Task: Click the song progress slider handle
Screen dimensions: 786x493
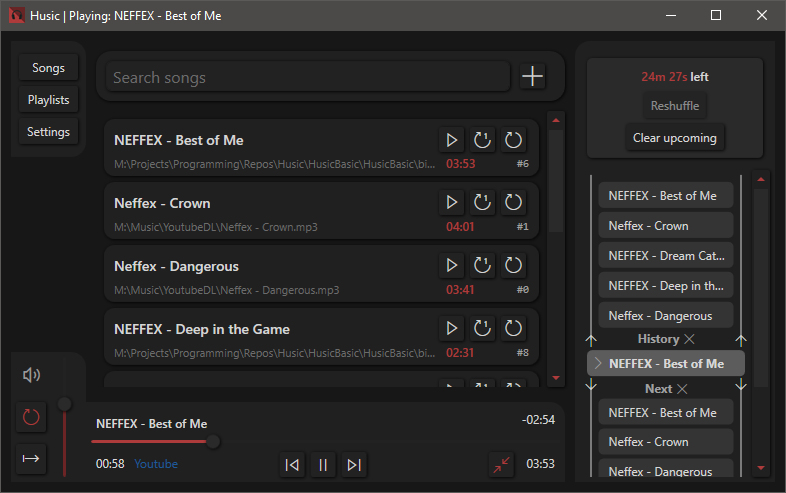Action: [213, 441]
